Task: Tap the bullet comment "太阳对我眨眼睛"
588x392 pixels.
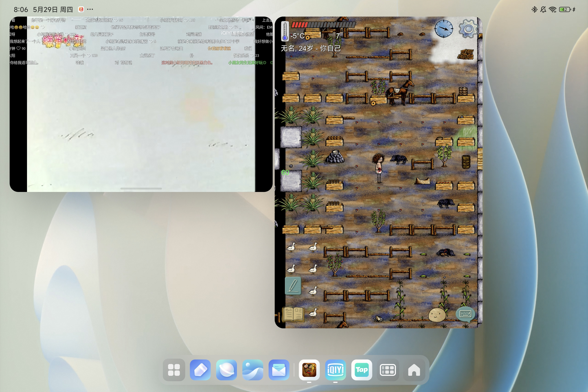Action: point(99,20)
